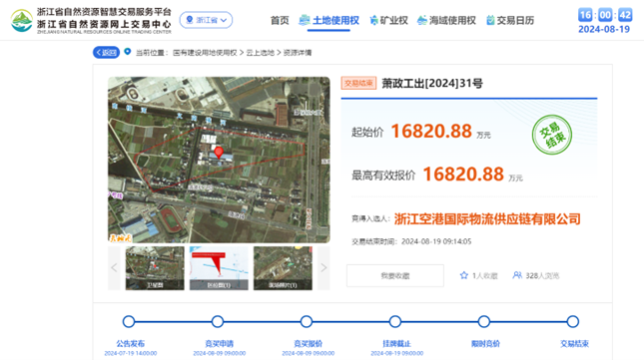Image resolution: width=644 pixels, height=360 pixels.
Task: Open the 矿业权 section
Action: point(388,21)
